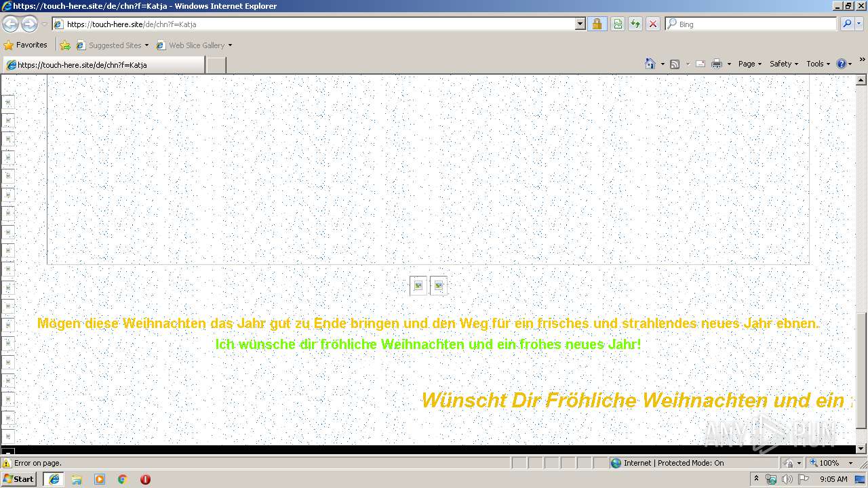Launch Google Chrome from taskbar

click(123, 479)
